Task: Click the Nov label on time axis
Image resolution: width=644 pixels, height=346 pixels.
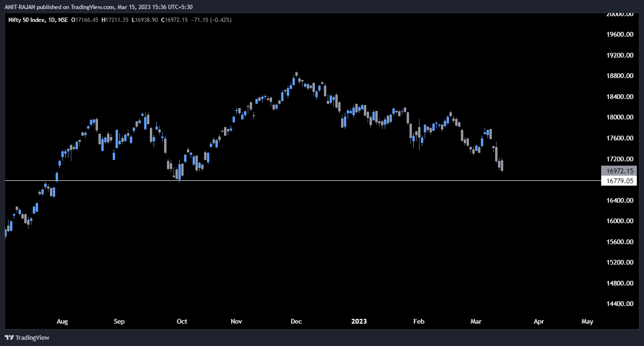Action: pyautogui.click(x=236, y=322)
